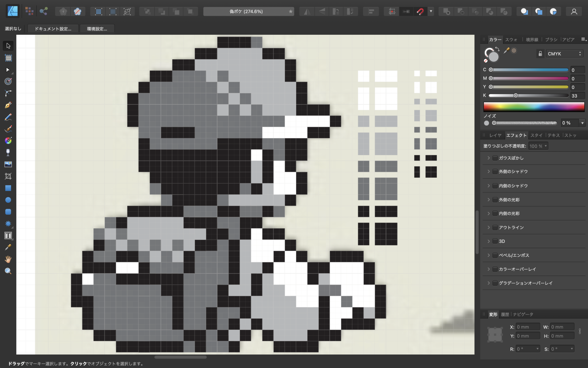Select the Ellipse shape tool

click(8, 200)
